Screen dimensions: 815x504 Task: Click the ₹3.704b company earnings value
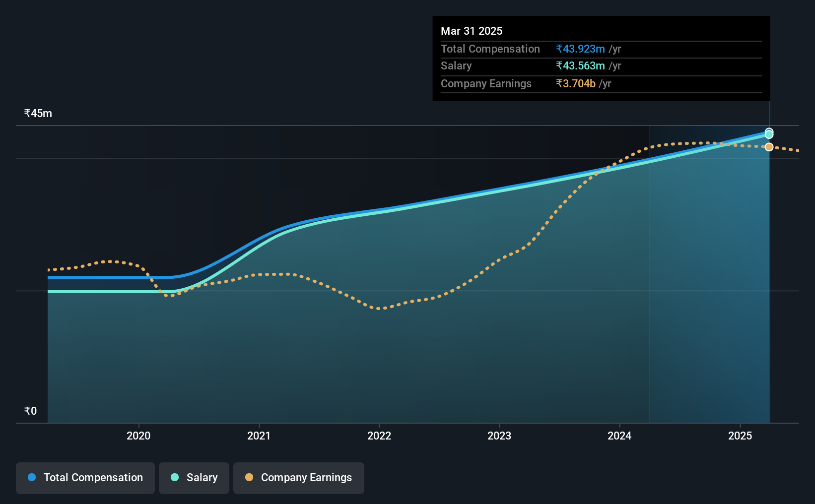click(x=576, y=83)
